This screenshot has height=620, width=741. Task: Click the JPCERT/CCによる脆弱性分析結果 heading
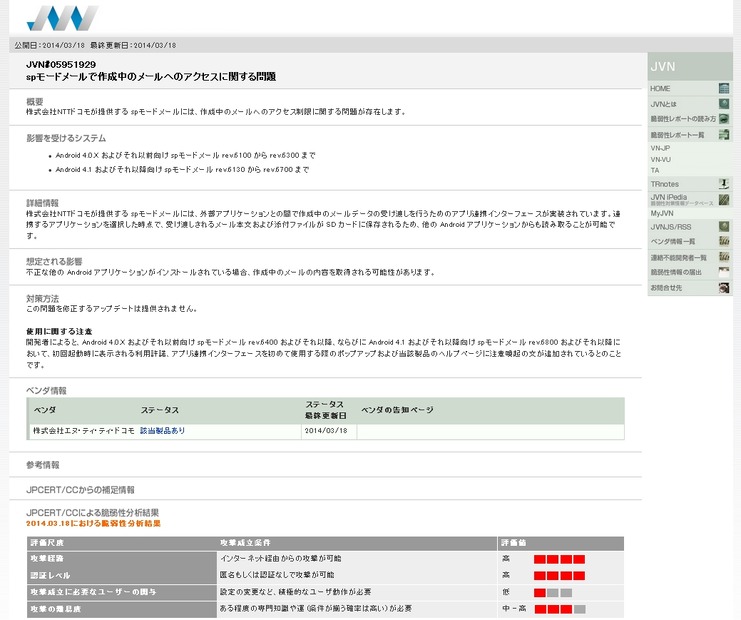92,512
